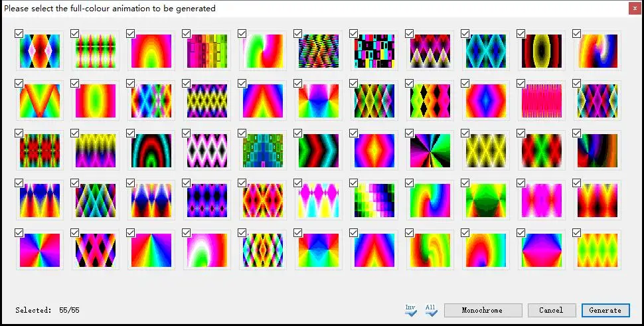Viewport: 644px width, 326px height.
Task: Select white-pink zigzag diamonds on black thumbnail
Action: [207, 151]
